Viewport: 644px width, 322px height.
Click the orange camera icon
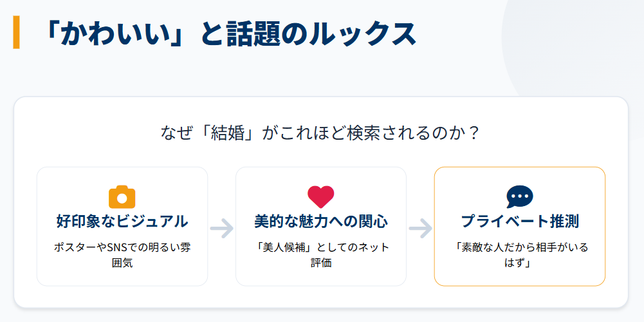(122, 196)
